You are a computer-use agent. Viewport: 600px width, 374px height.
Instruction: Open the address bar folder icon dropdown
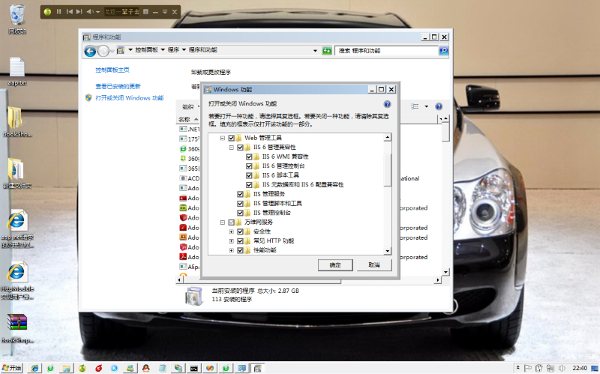click(x=130, y=50)
